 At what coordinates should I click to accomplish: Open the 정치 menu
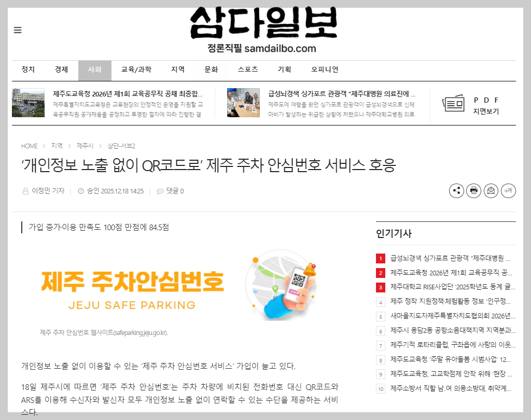(x=28, y=69)
